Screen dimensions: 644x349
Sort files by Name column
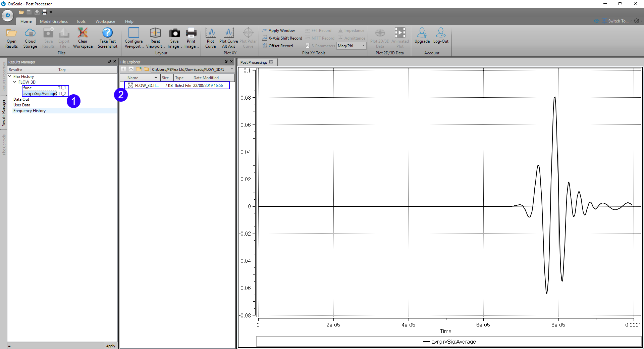140,78
